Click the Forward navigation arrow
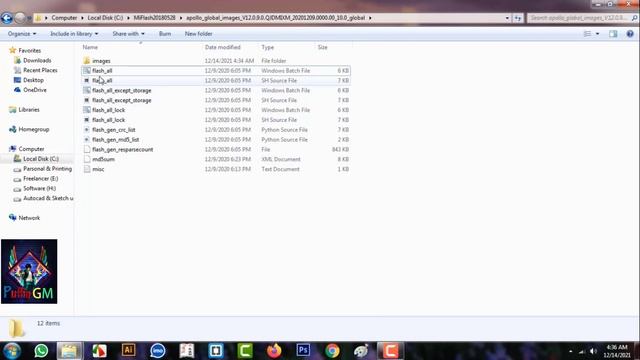 click(20, 18)
